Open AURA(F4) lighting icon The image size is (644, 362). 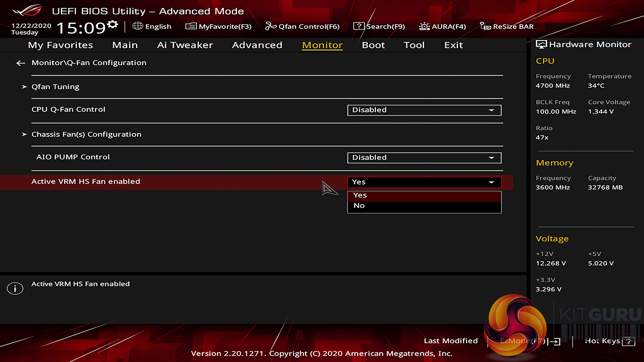(x=424, y=26)
